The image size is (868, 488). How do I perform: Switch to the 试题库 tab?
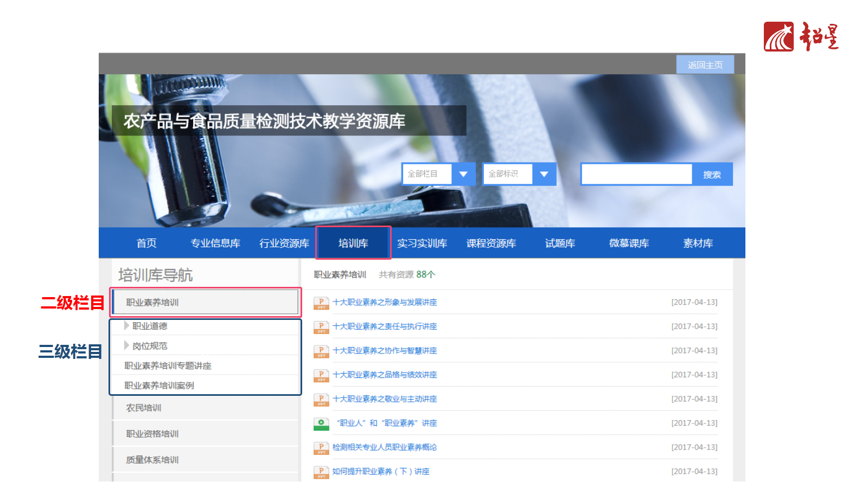point(560,243)
